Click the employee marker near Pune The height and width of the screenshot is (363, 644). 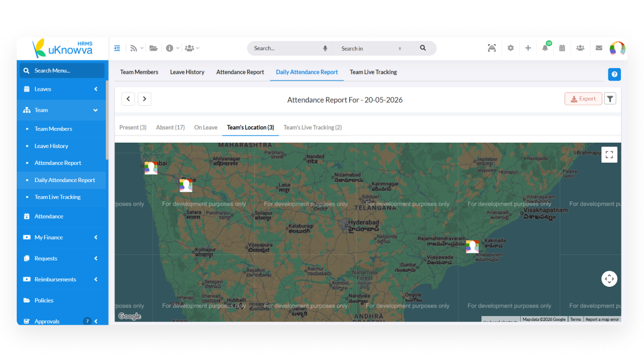[186, 185]
